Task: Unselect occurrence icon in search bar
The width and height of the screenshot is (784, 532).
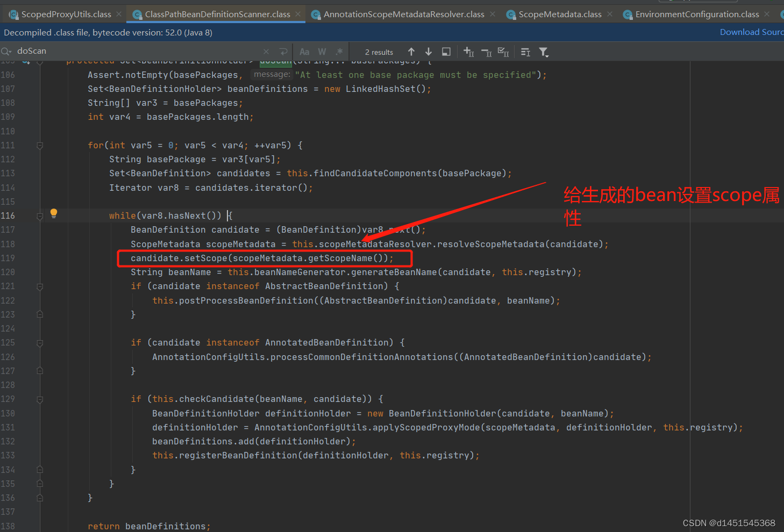Action: click(x=486, y=52)
